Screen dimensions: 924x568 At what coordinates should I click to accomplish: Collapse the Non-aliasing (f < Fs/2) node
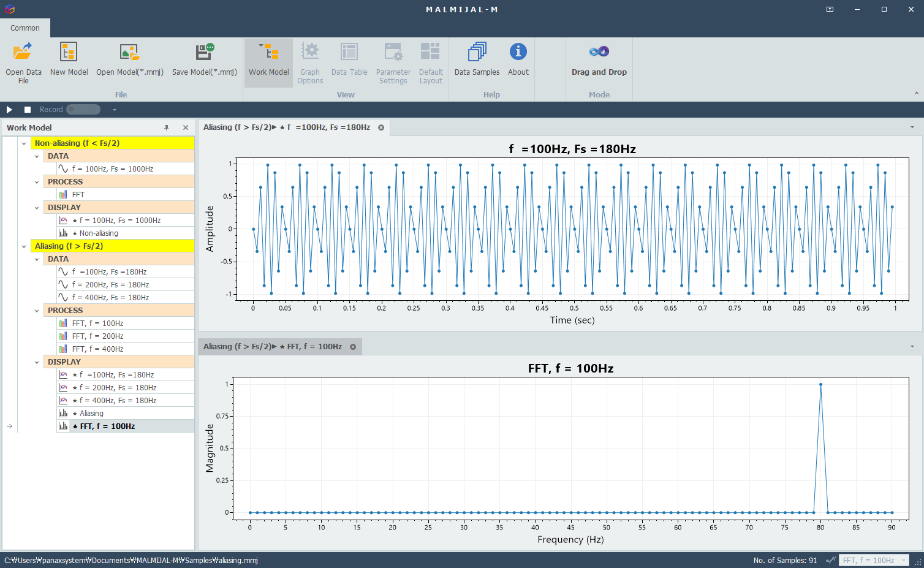24,143
